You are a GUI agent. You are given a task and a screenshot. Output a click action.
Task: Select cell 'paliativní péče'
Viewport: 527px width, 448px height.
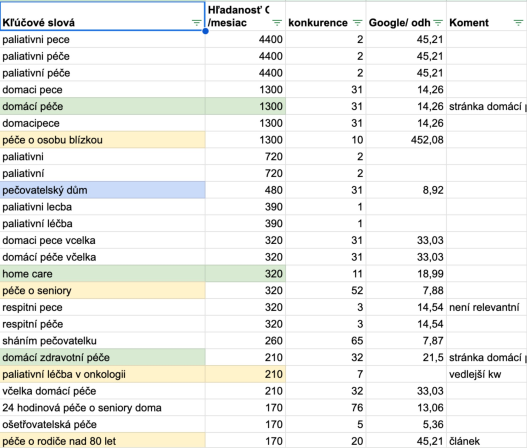point(103,73)
